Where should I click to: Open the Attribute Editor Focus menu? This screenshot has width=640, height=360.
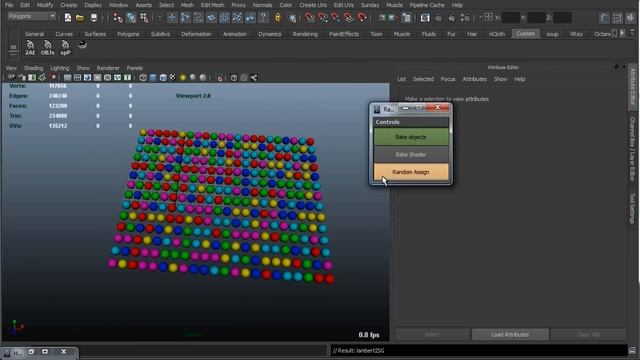point(448,79)
